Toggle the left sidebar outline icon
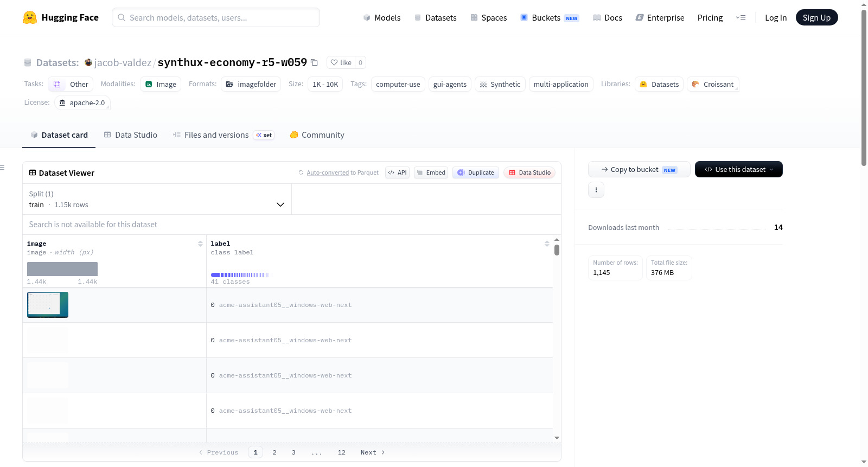 point(3,168)
